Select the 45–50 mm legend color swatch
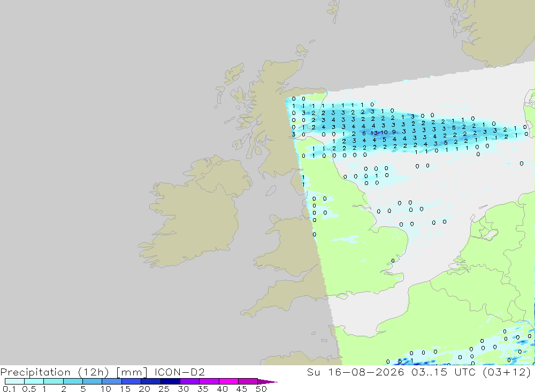This screenshot has height=392, width=535. 248,381
